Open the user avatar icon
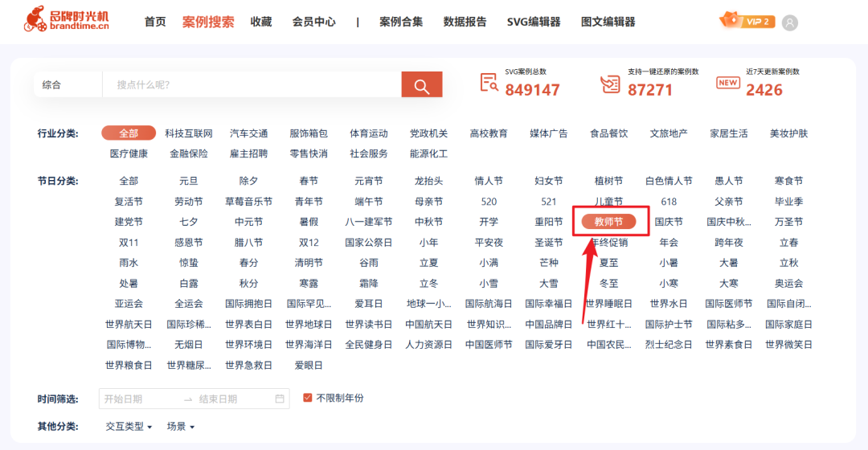This screenshot has height=450, width=868. (x=789, y=22)
